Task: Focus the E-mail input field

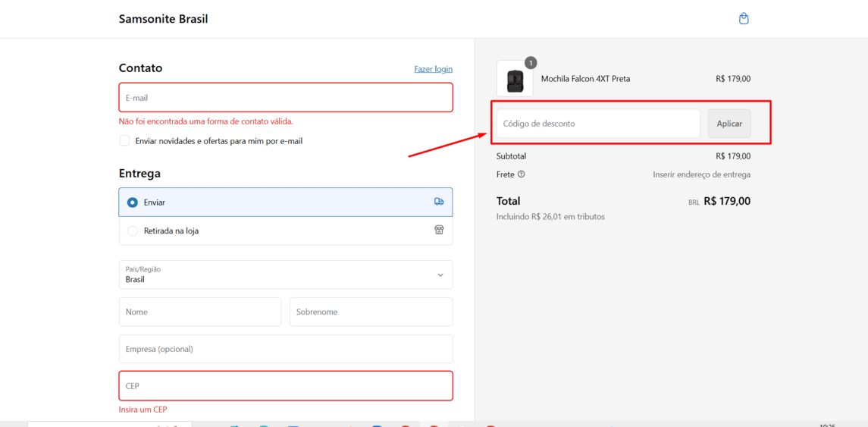Action: pos(286,98)
